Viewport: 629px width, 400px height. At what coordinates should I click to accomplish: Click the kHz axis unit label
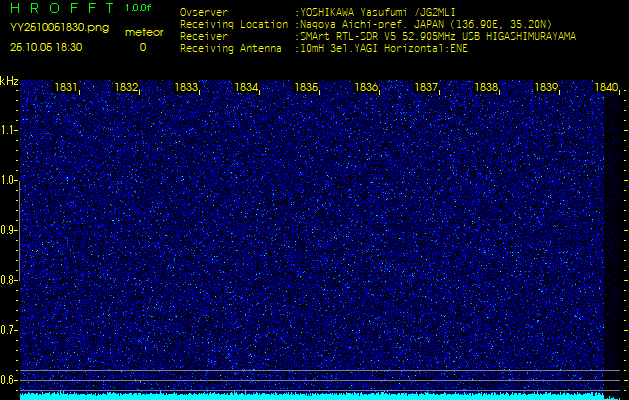[x=9, y=81]
